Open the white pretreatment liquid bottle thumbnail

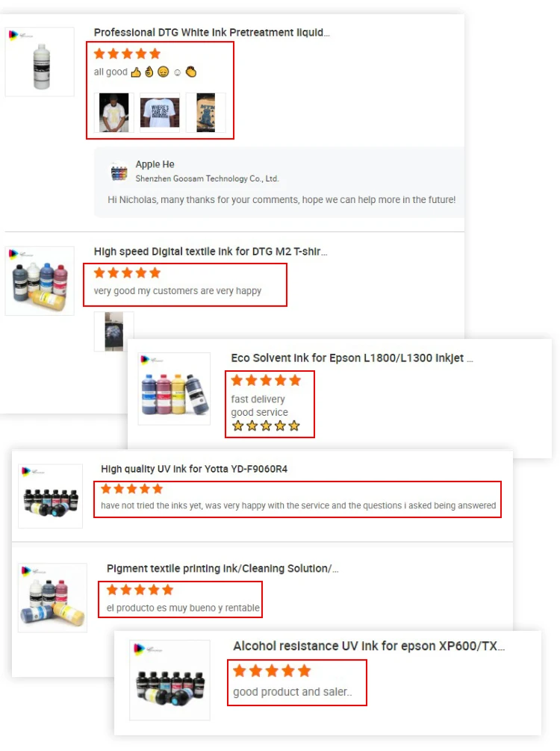40,62
